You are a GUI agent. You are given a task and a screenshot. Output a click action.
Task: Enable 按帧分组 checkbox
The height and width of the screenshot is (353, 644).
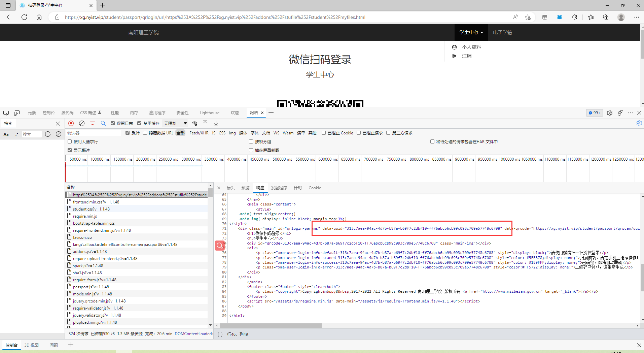251,141
